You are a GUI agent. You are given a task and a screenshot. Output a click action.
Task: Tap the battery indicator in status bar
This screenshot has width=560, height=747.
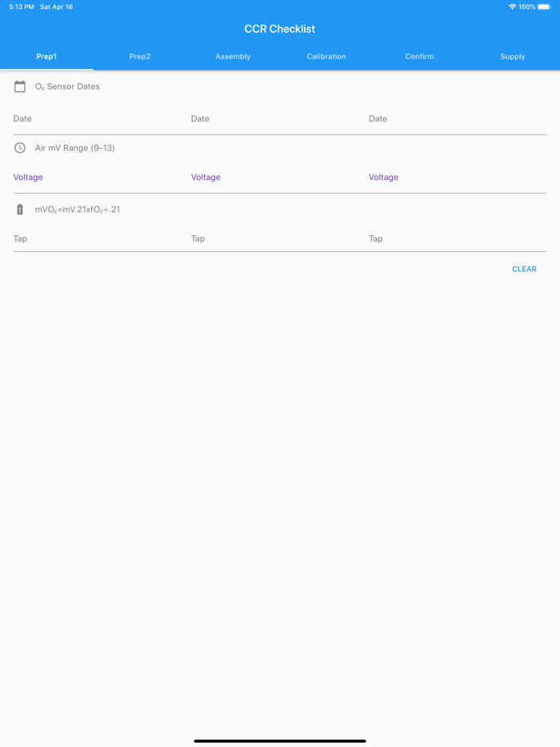pos(544,7)
